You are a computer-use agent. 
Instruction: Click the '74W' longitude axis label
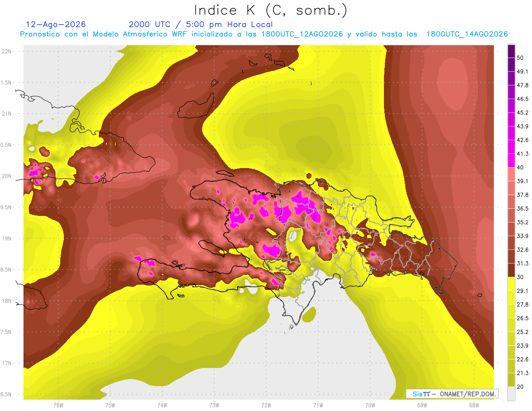(x=162, y=405)
